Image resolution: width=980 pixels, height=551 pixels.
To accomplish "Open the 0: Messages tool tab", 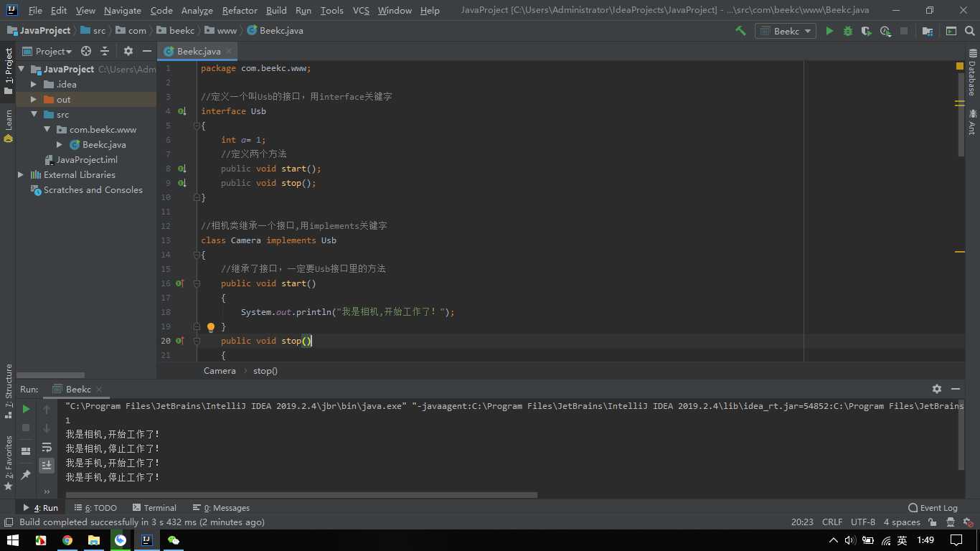I will (221, 508).
